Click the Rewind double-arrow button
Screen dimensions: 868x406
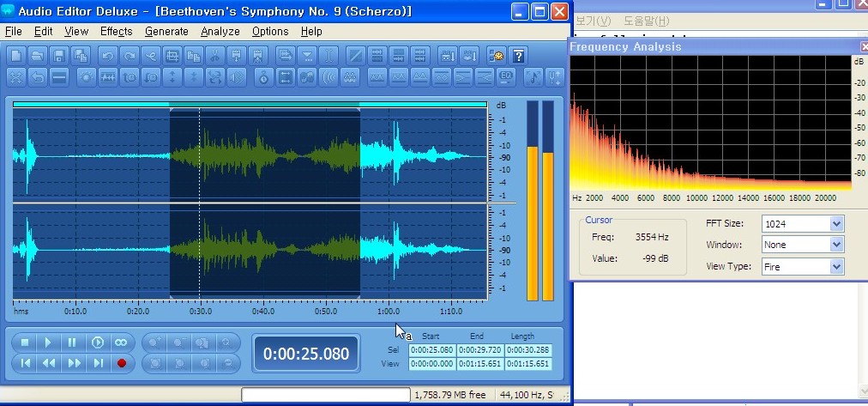pos(49,363)
